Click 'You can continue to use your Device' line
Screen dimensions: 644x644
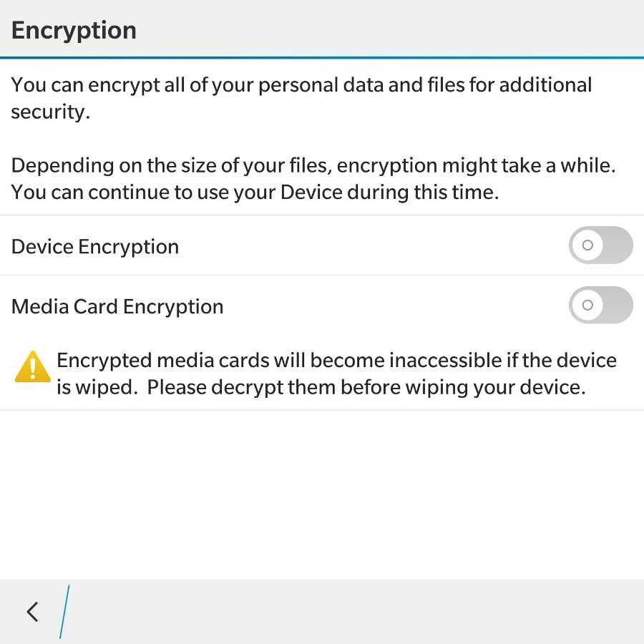255,192
